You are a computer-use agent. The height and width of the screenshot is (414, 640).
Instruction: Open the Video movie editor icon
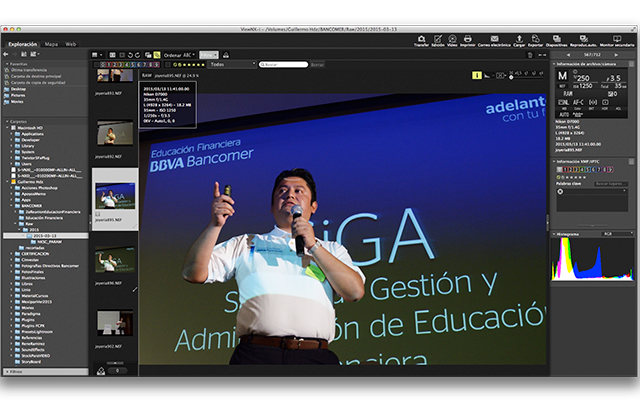click(452, 40)
